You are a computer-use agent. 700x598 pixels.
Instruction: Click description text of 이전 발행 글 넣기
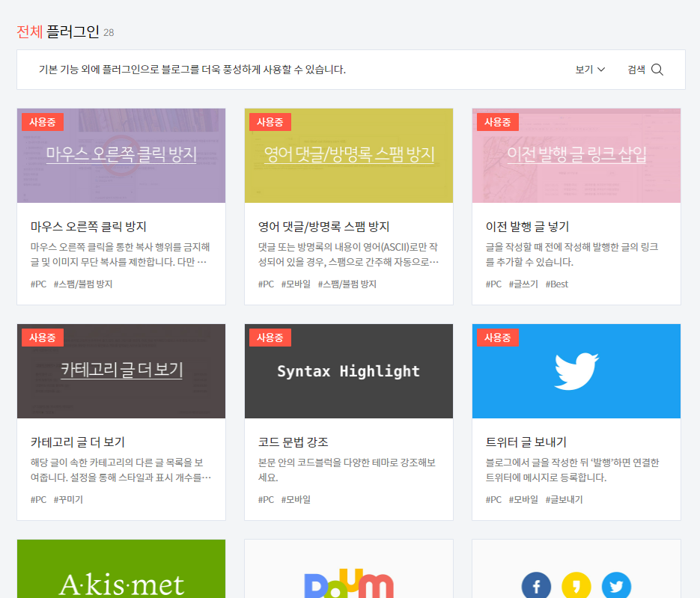tap(572, 254)
